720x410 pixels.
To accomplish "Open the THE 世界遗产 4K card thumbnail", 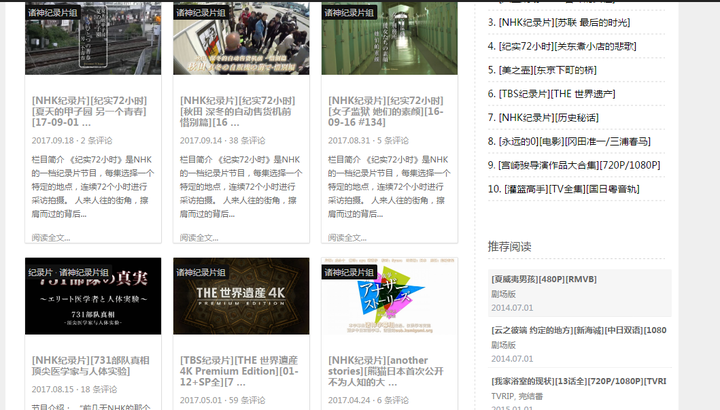I will click(241, 296).
